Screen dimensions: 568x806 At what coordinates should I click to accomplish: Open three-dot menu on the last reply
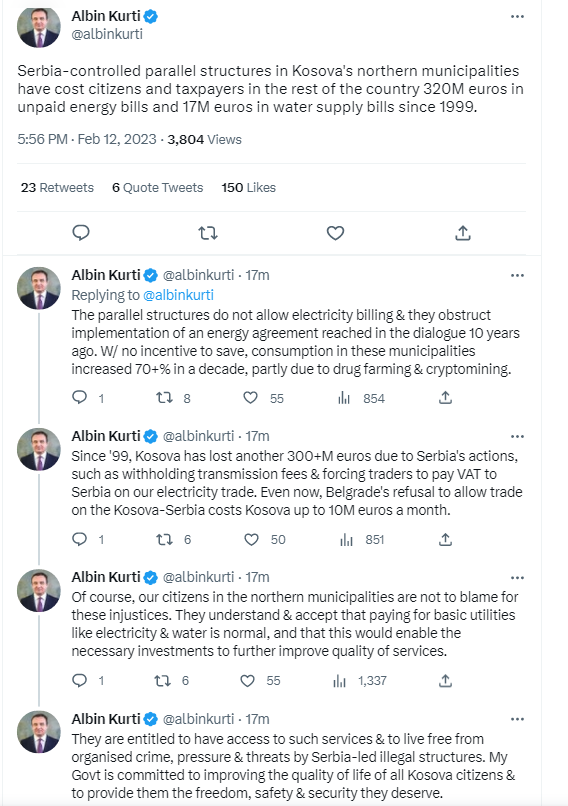517,719
